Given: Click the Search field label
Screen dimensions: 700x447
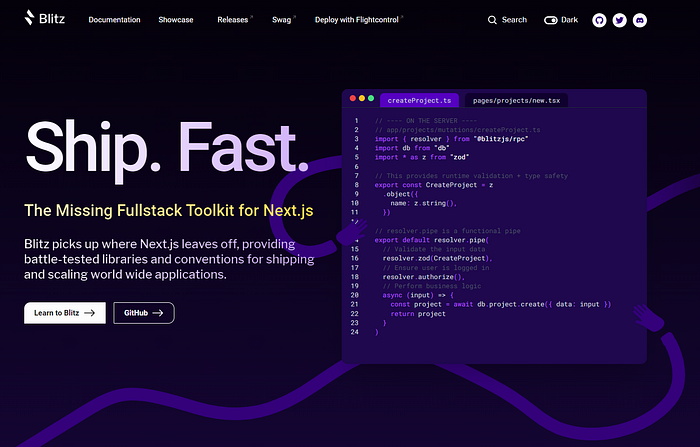Looking at the screenshot, I should (514, 20).
